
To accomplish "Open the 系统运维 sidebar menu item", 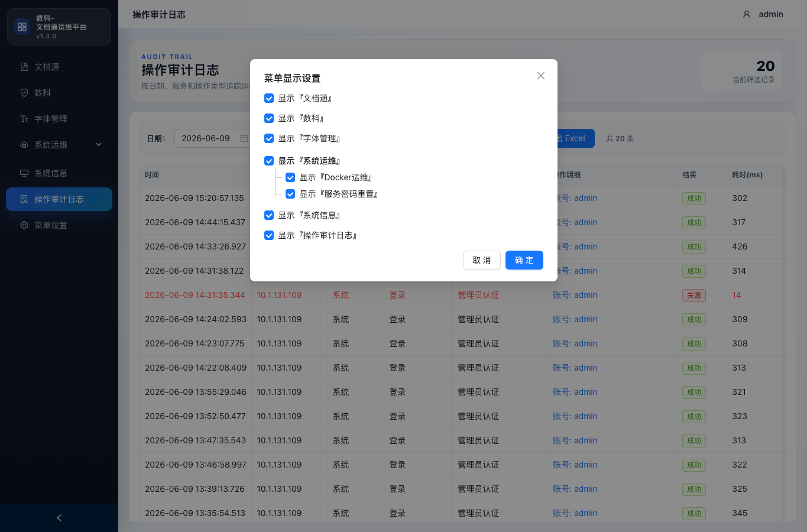I will [x=59, y=145].
